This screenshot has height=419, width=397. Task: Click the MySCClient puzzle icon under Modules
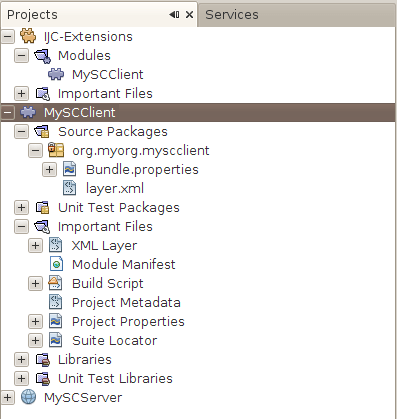click(x=56, y=74)
